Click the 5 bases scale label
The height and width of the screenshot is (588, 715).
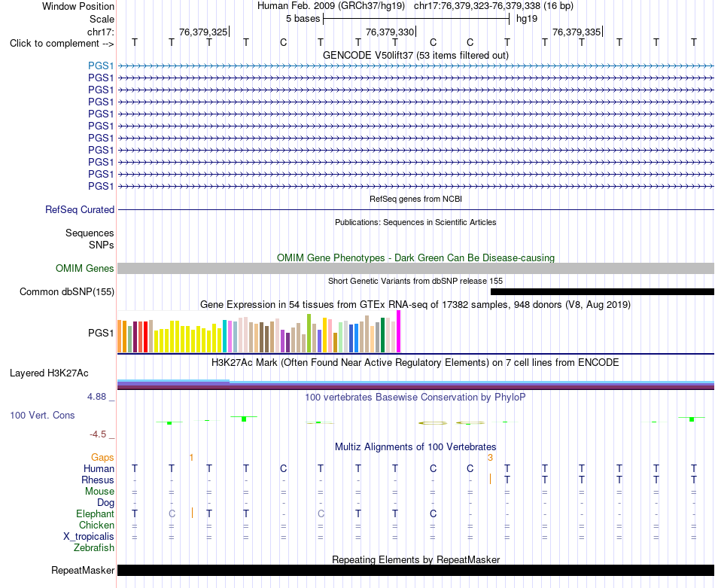click(303, 19)
